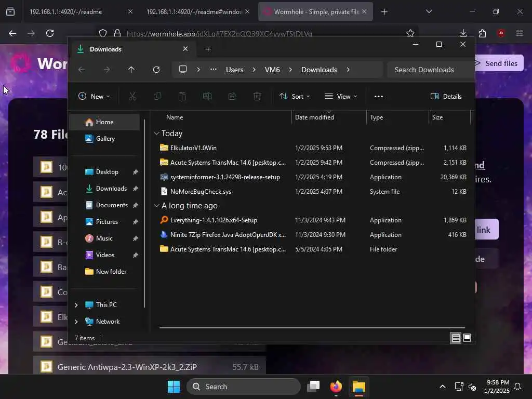Click Send files button on Wormhole
532x399 pixels.
click(498, 63)
